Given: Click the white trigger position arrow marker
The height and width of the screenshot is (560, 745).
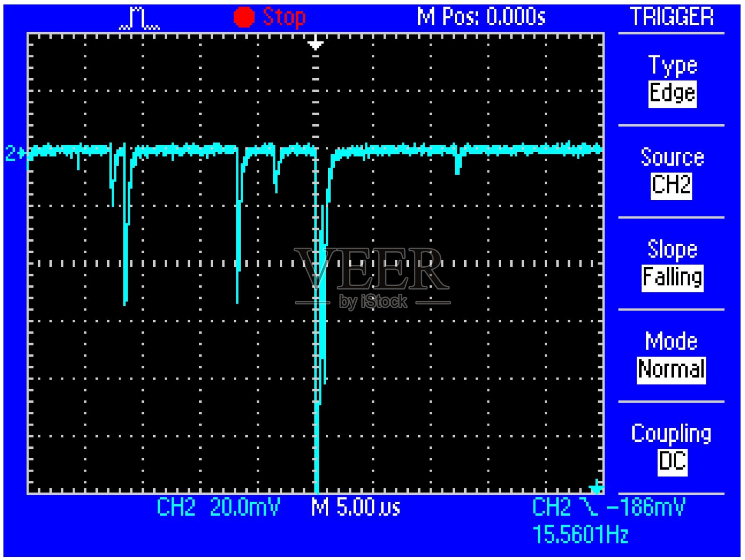Looking at the screenshot, I should point(316,44).
